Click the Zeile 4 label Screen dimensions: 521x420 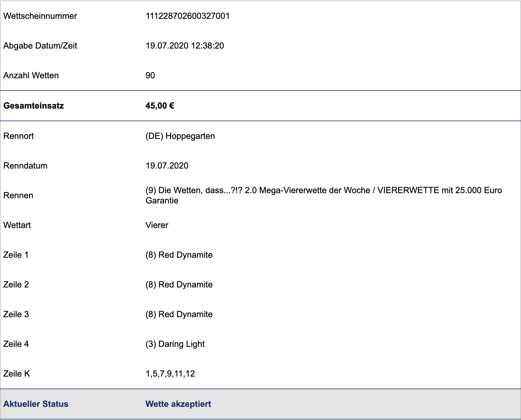coord(16,344)
